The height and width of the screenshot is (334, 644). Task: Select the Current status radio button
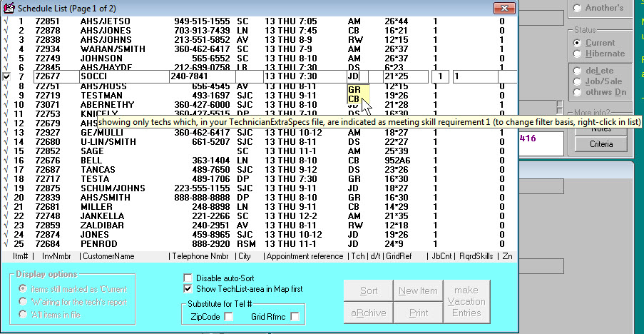577,43
